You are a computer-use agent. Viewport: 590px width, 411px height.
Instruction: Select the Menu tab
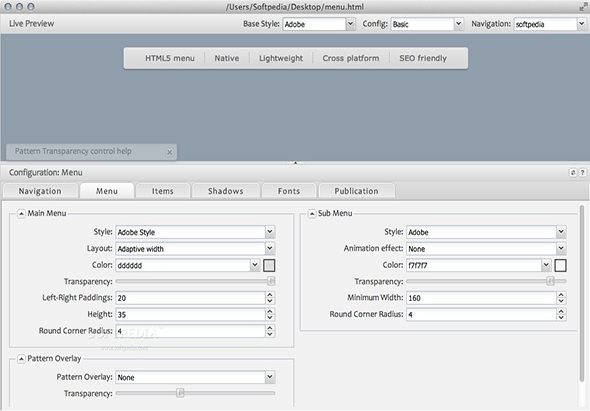click(x=107, y=191)
